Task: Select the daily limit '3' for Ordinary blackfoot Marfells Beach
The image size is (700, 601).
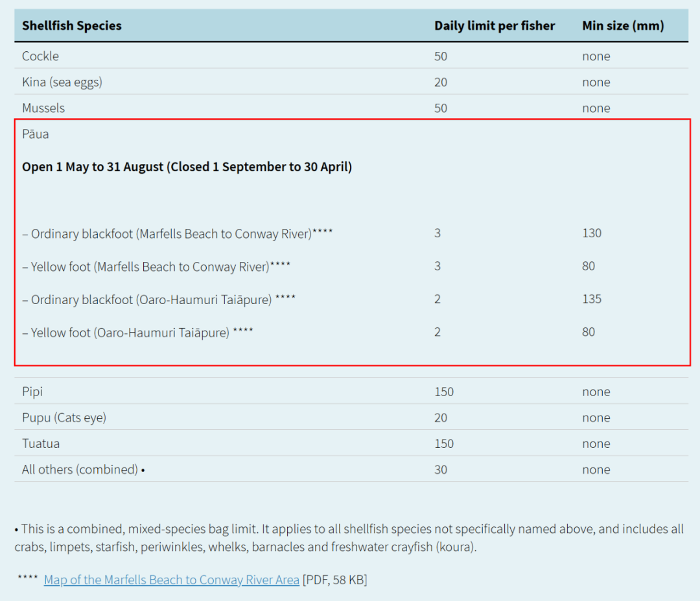Action: [x=437, y=233]
